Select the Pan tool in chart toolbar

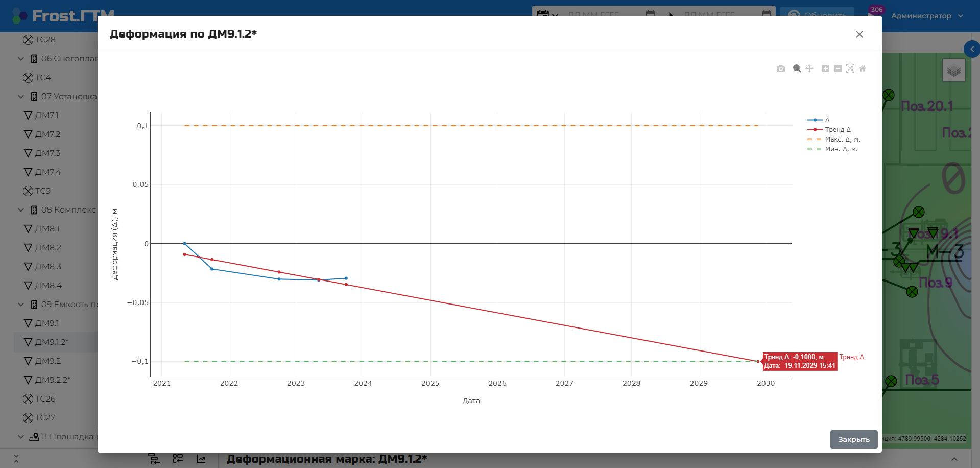[x=809, y=68]
